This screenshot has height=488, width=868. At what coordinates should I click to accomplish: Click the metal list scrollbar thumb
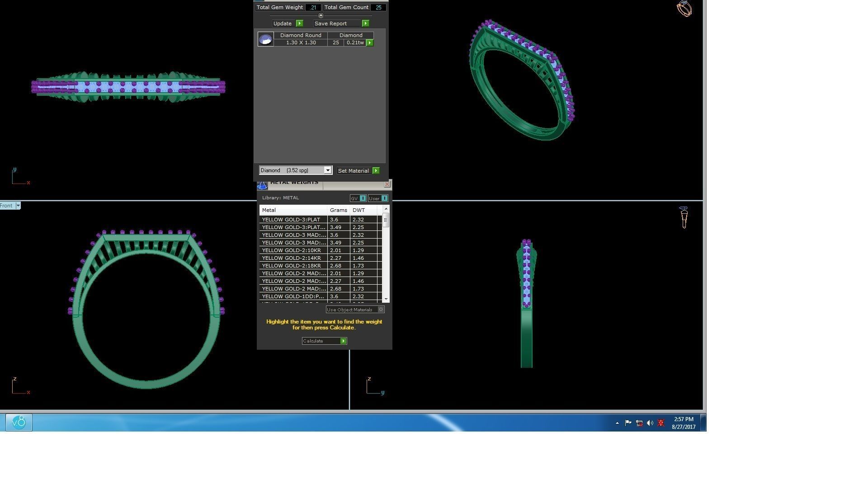[386, 220]
